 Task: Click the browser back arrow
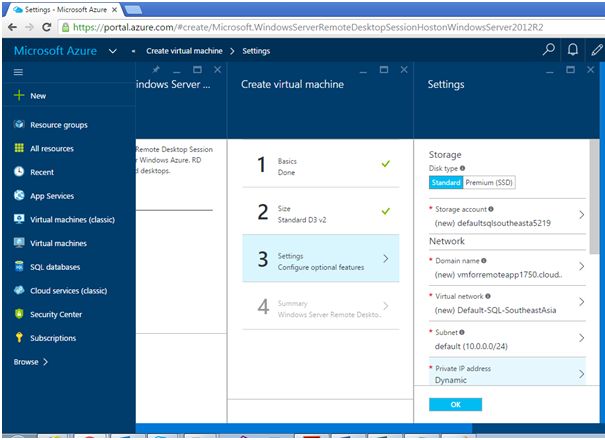12,27
